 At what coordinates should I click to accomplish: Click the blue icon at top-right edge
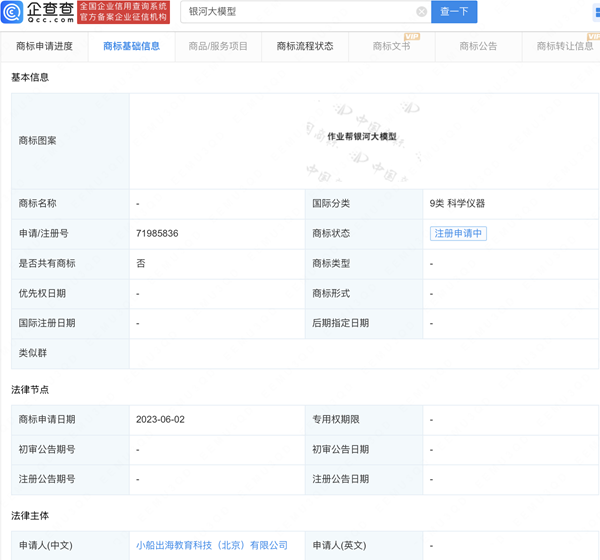click(596, 12)
